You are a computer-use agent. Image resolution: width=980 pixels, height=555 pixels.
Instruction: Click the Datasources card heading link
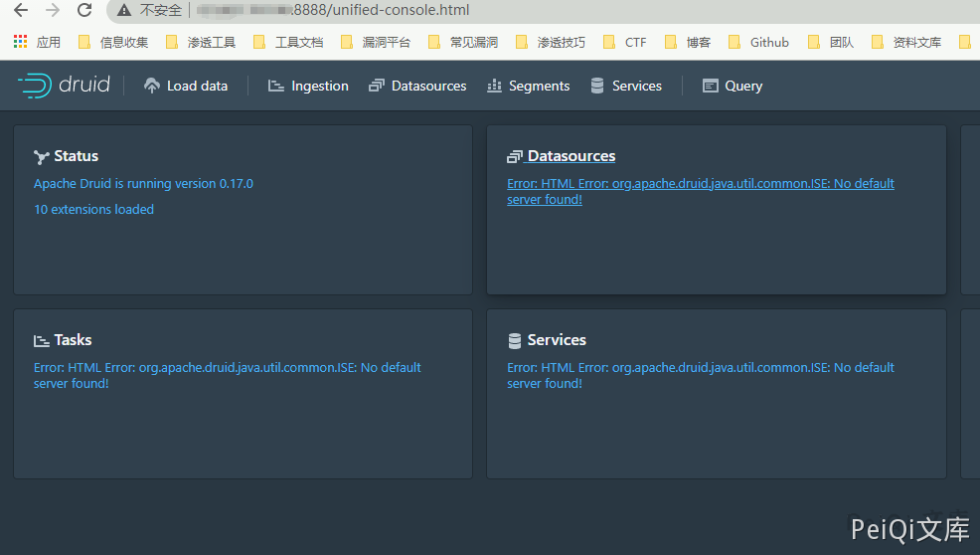coord(571,156)
